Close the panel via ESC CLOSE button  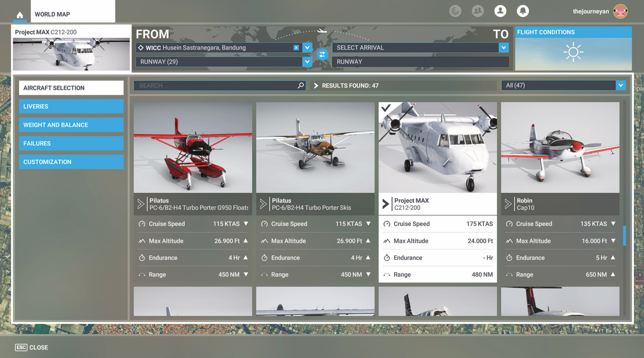[31, 348]
